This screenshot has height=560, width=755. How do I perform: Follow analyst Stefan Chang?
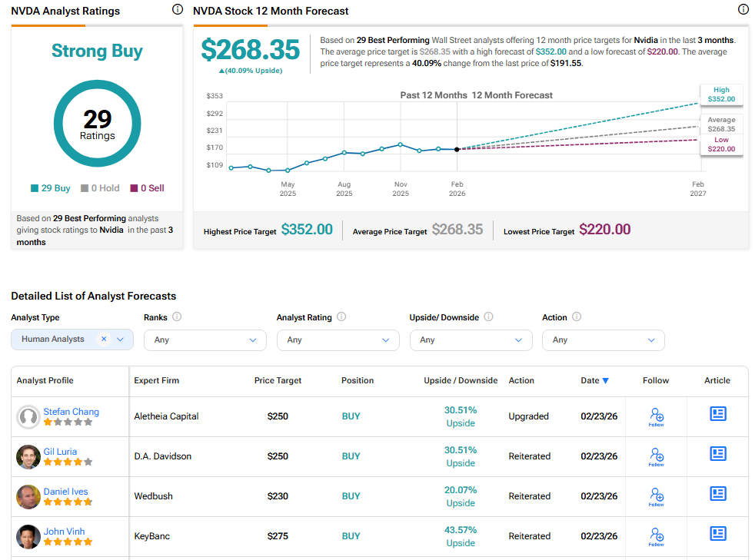click(x=656, y=416)
